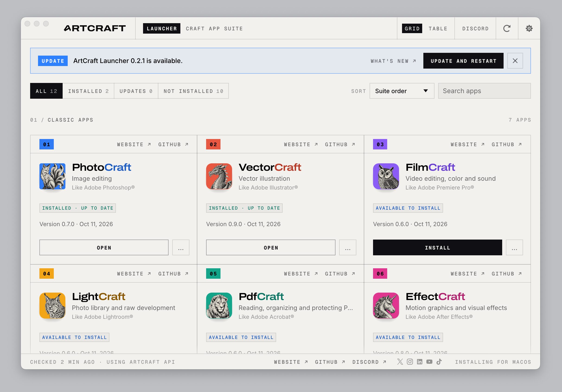The image size is (562, 392).
Task: Open settings via the gear icon
Action: click(x=529, y=28)
